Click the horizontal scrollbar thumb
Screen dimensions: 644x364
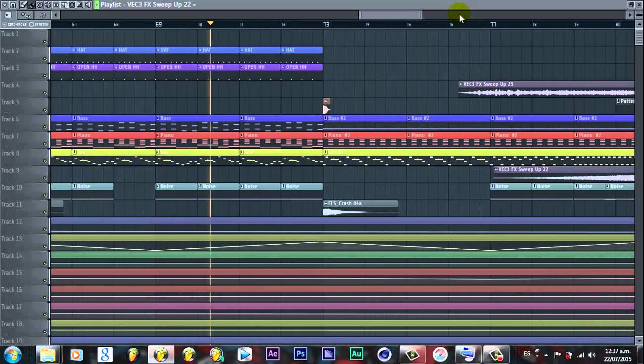(x=390, y=15)
